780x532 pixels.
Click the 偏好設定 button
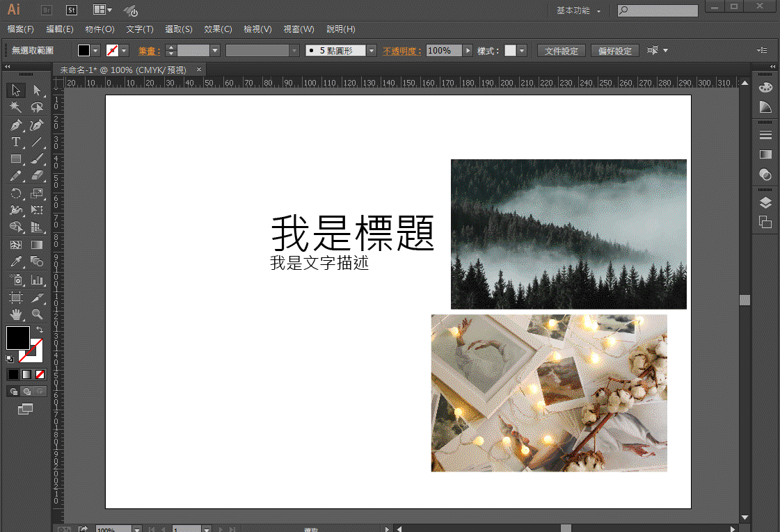[x=615, y=51]
